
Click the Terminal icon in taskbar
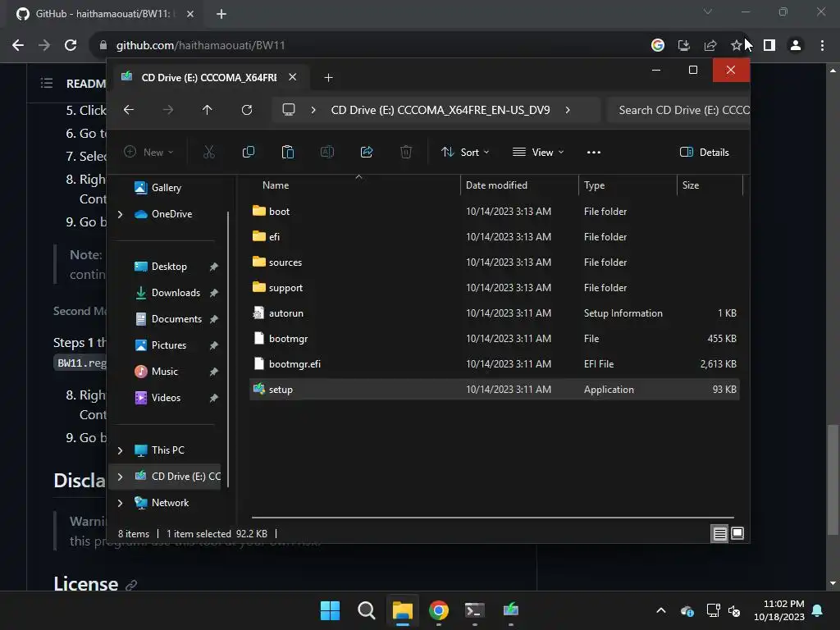coord(475,610)
